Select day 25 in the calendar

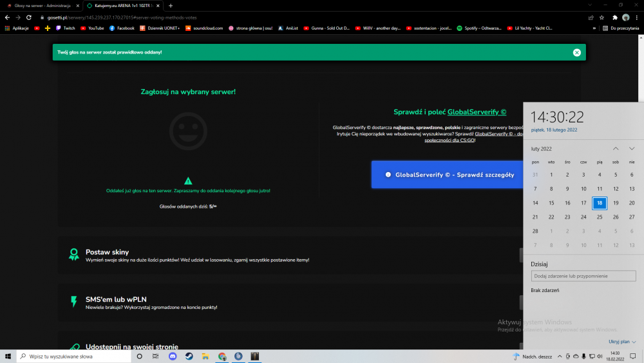(x=599, y=217)
